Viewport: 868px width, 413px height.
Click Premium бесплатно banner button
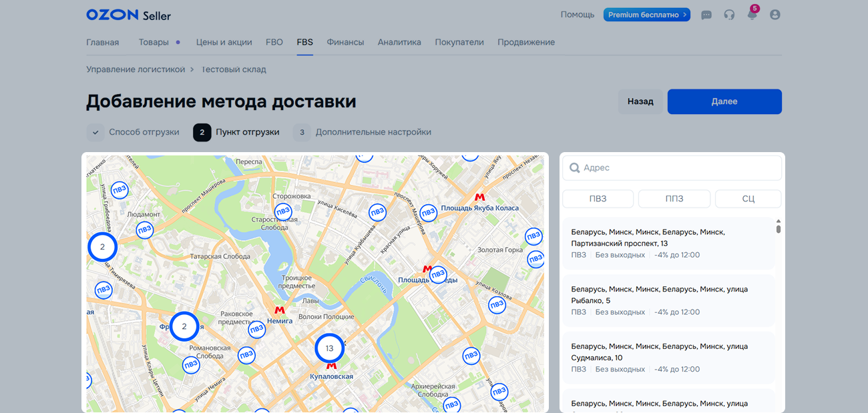click(x=646, y=15)
